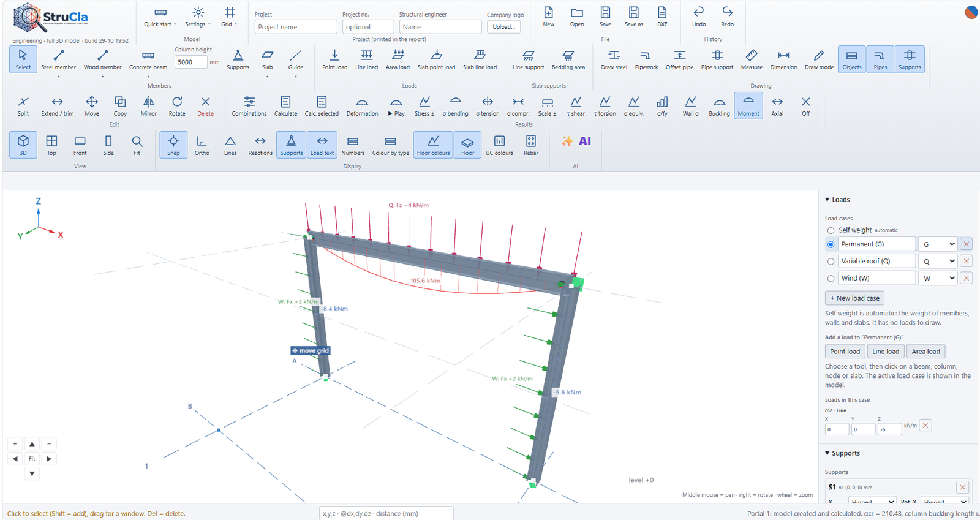Open the type dropdown for Permanent (G)
The height and width of the screenshot is (520, 980).
point(938,244)
